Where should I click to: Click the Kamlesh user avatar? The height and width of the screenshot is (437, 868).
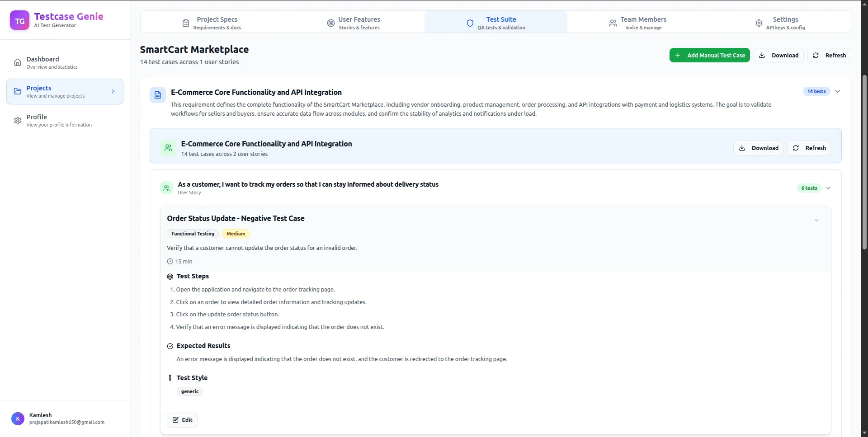tap(18, 418)
